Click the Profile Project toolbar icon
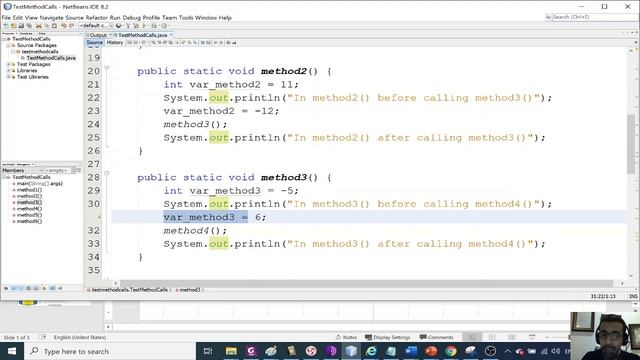This screenshot has height=360, width=640. tap(164, 26)
